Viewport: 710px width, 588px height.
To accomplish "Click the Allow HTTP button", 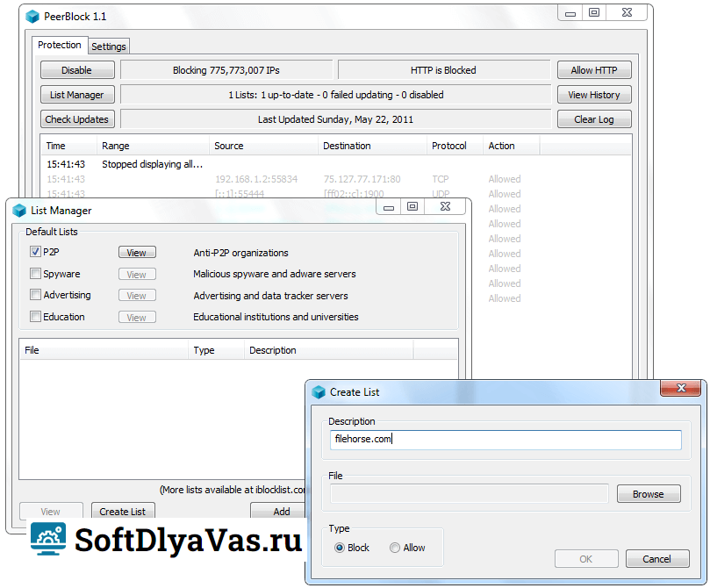I will pos(594,70).
